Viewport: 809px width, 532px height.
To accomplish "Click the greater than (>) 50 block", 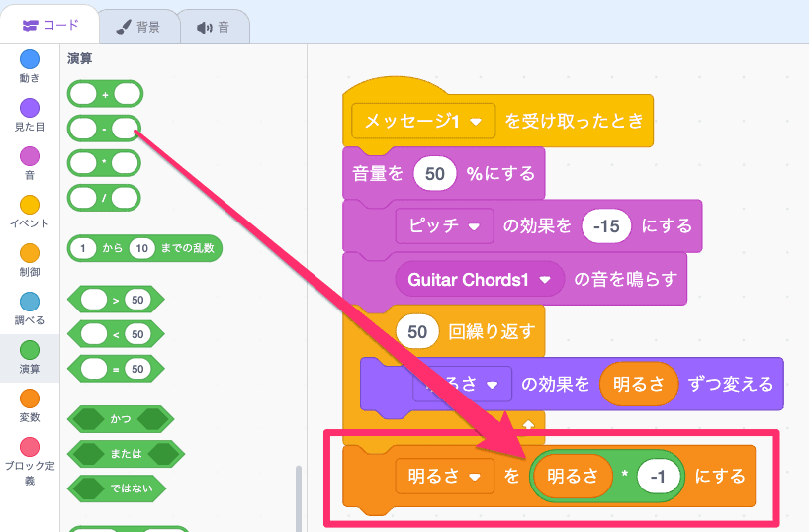I will click(x=116, y=300).
